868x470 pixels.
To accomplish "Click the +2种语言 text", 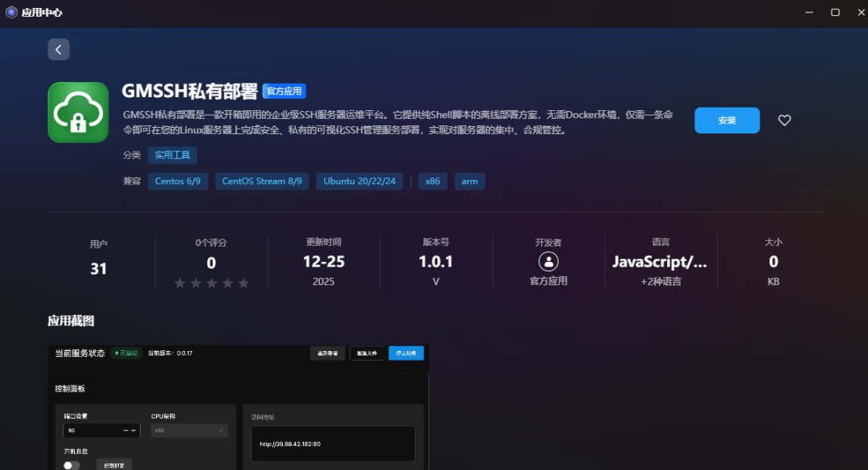I will click(x=661, y=281).
